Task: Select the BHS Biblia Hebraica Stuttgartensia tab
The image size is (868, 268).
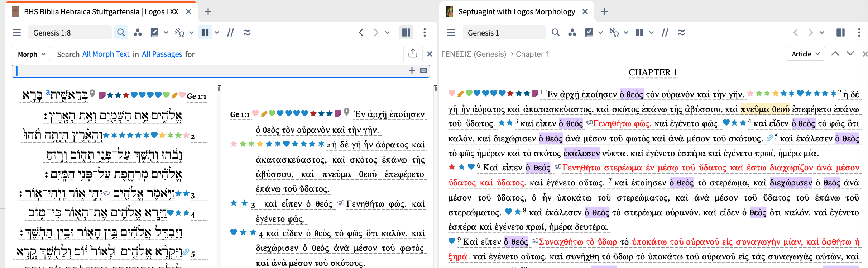Action: pos(101,12)
